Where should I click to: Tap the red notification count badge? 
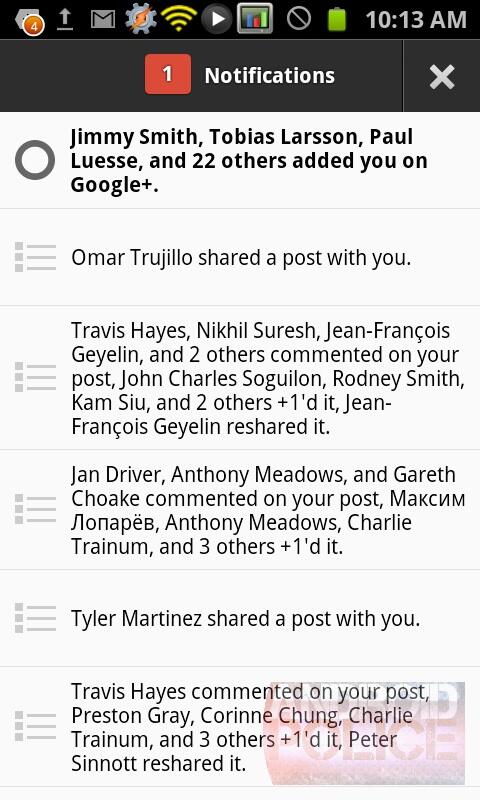pyautogui.click(x=168, y=74)
